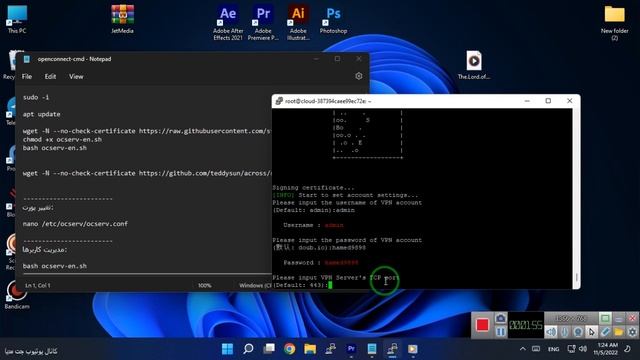Select the JetMedia desktop icon
640x360 pixels.
click(x=122, y=20)
